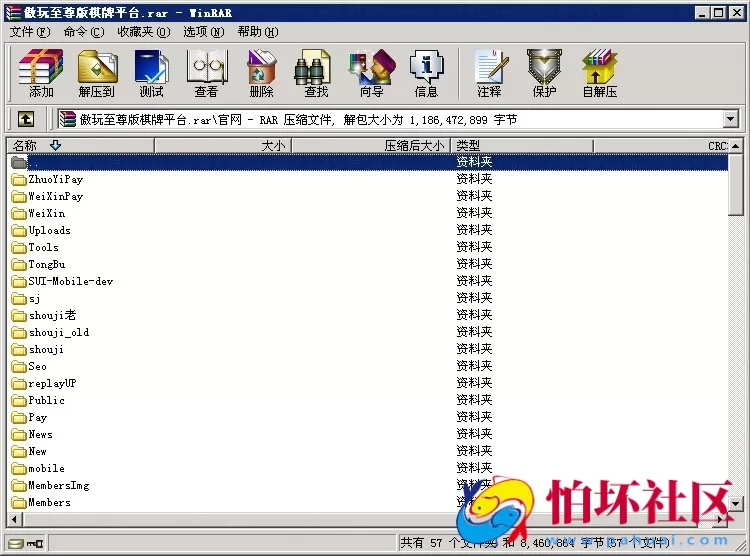The image size is (750, 556).
Task: Show archive Info (信息) icon
Action: pyautogui.click(x=426, y=73)
